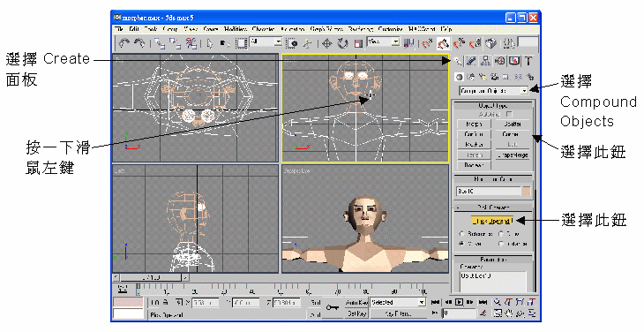Click the Play Animation button
This screenshot has height=332, width=644.
(459, 302)
